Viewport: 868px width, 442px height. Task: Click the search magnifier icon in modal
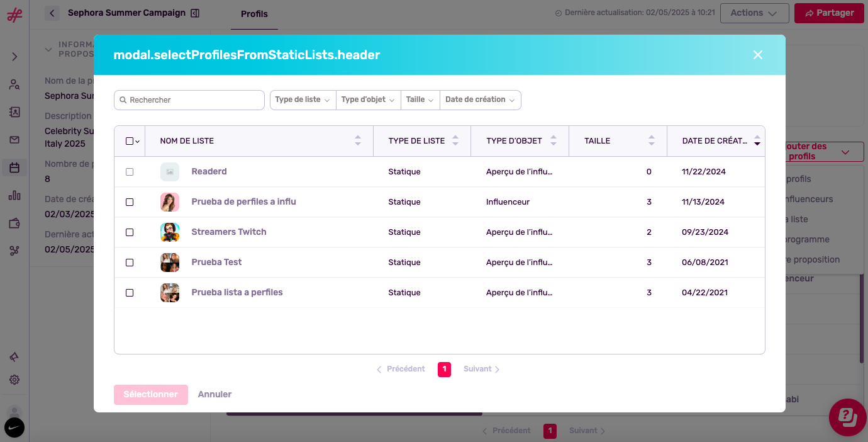click(x=123, y=100)
